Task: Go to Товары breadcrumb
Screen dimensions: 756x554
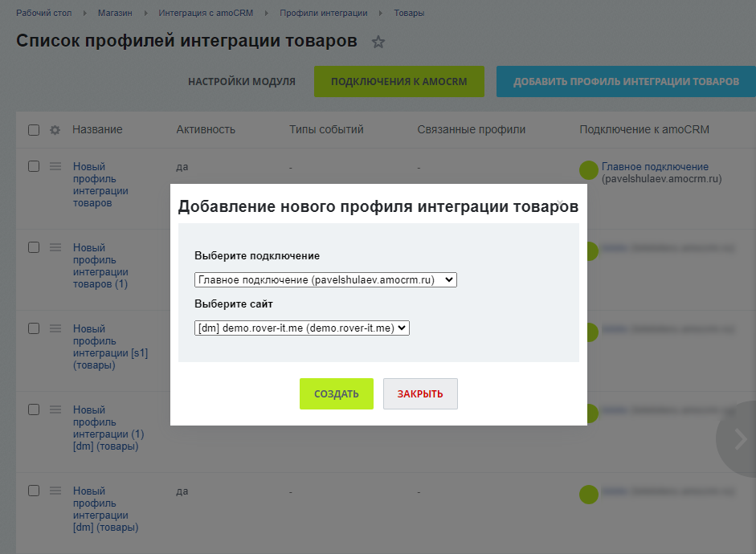Action: tap(409, 13)
